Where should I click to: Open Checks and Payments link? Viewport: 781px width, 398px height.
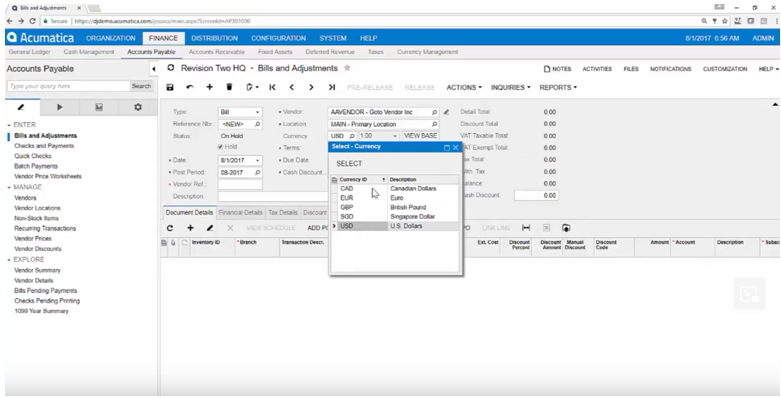pyautogui.click(x=44, y=146)
